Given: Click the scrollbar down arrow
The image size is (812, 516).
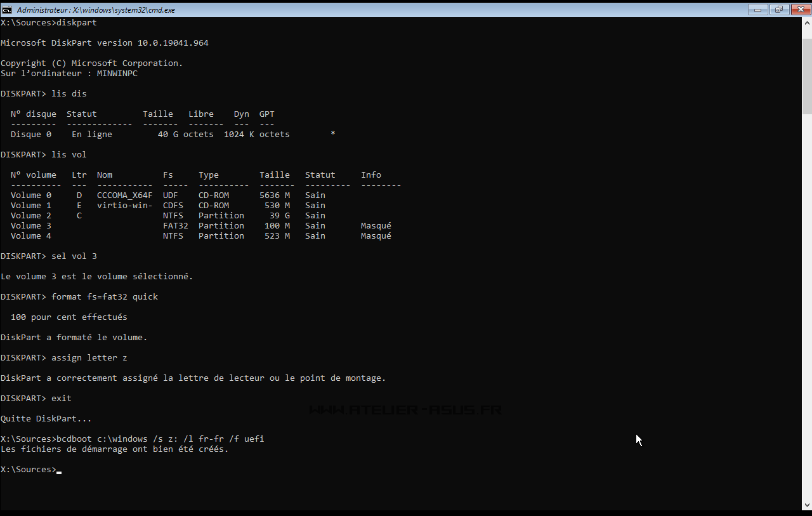Looking at the screenshot, I should click(806, 505).
